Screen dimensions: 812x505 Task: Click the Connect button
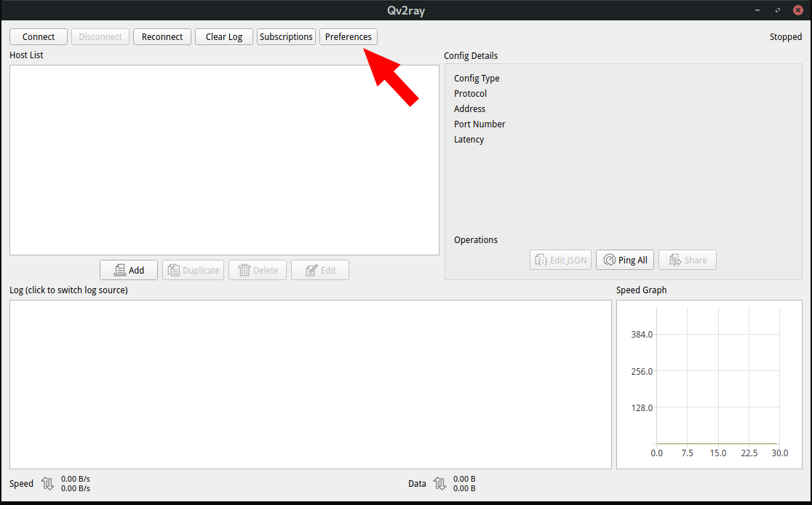39,37
